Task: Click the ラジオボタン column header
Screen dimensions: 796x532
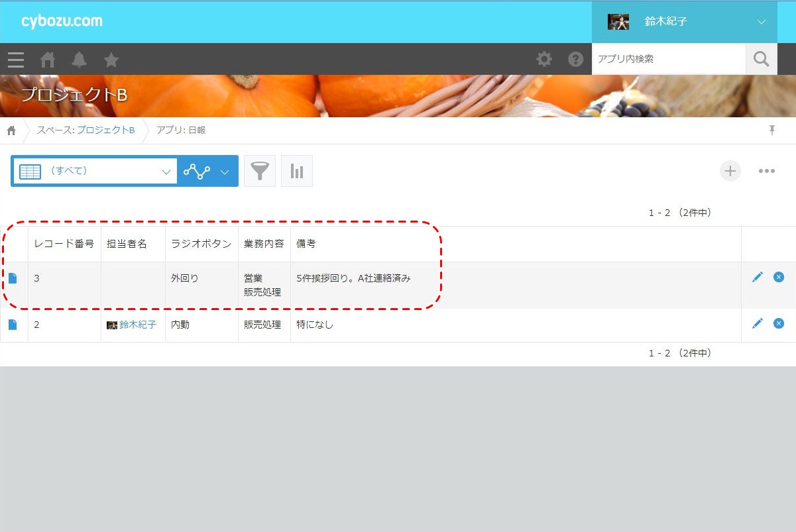Action: pos(201,244)
